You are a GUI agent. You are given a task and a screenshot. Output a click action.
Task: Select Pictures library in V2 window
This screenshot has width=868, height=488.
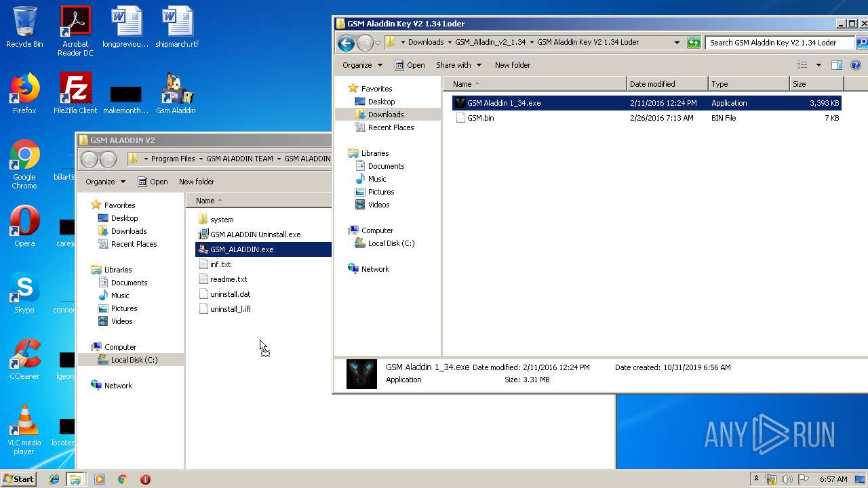point(117,308)
